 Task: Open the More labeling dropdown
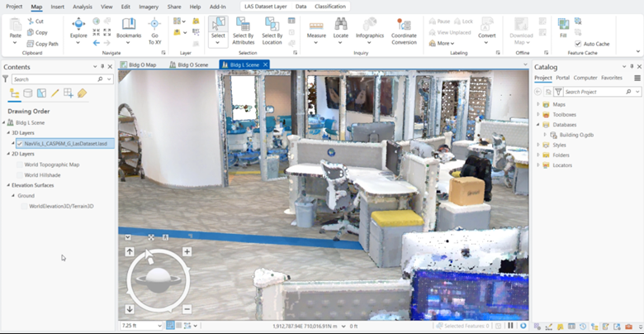pos(442,43)
